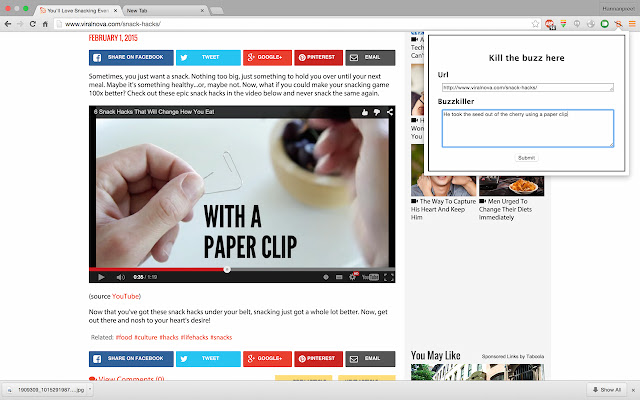The width and height of the screenshot is (640, 400).
Task: Open the #food tag link
Action: 124,338
